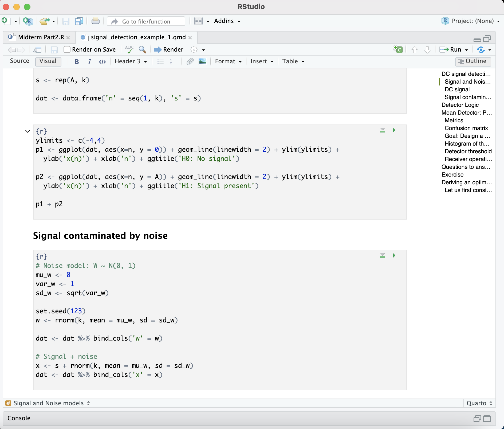Open the Header 3 style dropdown

coord(131,61)
